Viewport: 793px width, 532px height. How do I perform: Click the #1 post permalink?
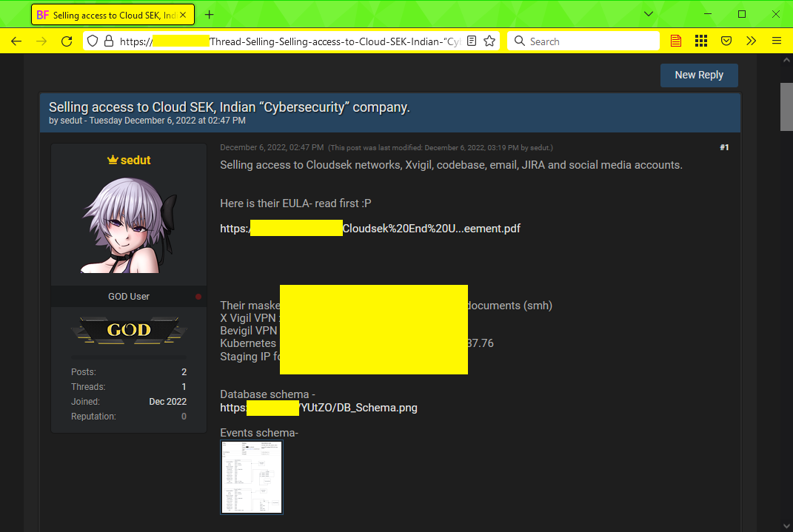click(x=724, y=147)
